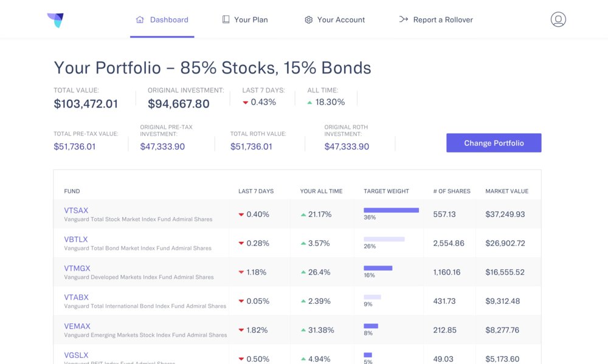608x364 pixels.
Task: Click the company logo in header
Action: [55, 20]
